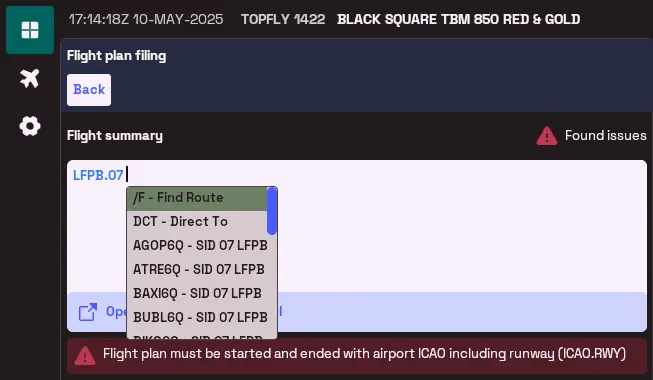Open the airplane flights section
This screenshot has height=380, width=653.
click(30, 78)
